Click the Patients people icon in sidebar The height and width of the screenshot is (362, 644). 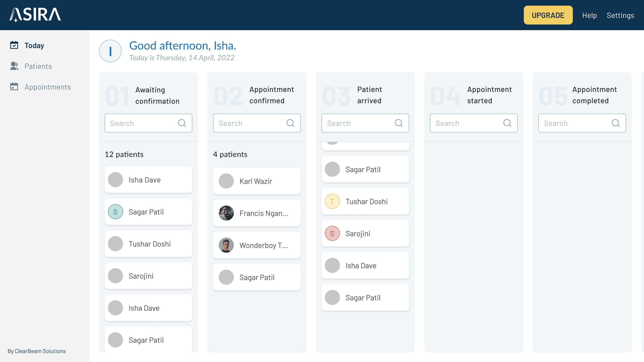coord(14,66)
